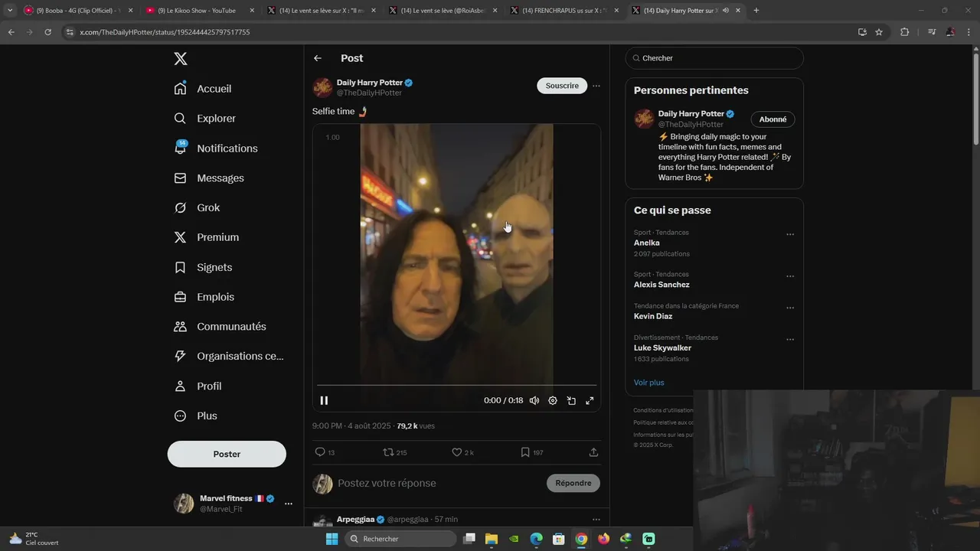Open options for Anelka trend
This screenshot has height=551, width=980.
(x=790, y=235)
